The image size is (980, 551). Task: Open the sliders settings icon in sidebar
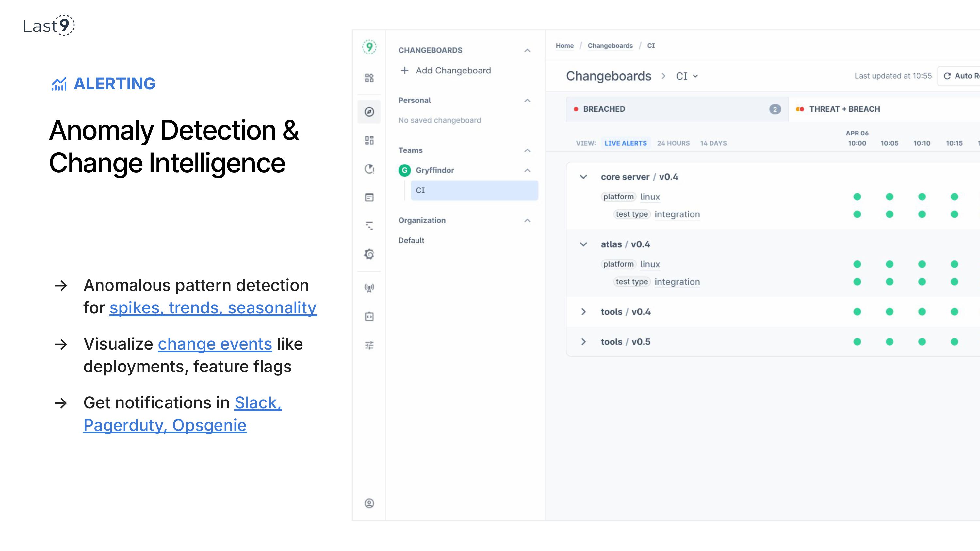click(x=369, y=345)
